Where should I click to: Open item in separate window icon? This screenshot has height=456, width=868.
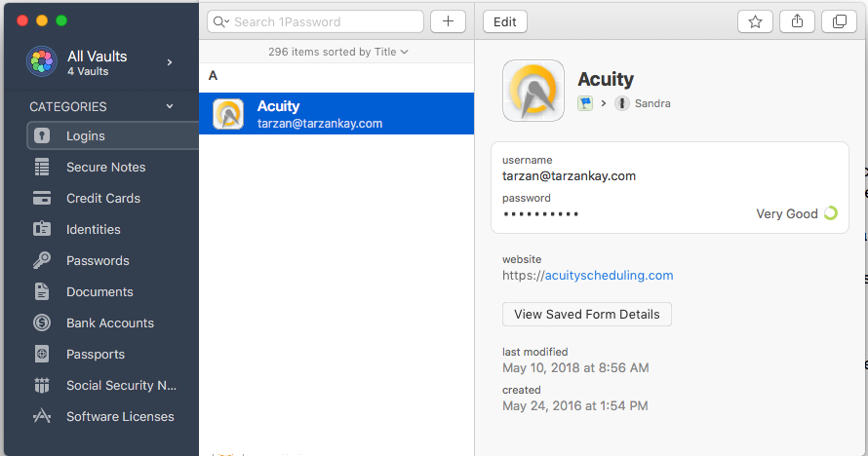tap(839, 21)
